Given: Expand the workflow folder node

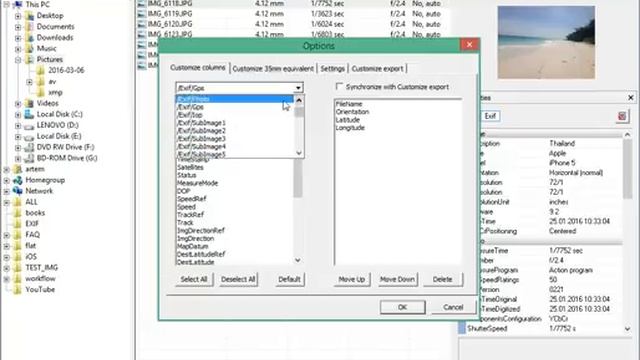Looking at the screenshot, I should point(7,279).
